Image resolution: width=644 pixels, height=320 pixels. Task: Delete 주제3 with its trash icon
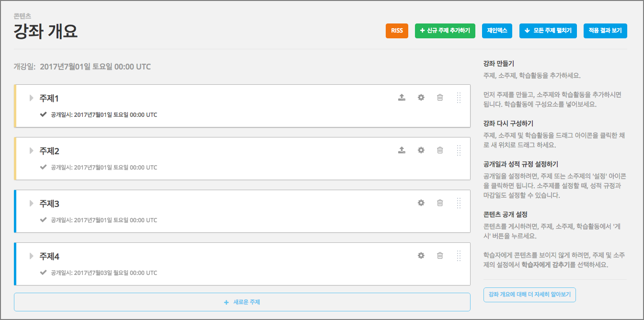pos(440,203)
